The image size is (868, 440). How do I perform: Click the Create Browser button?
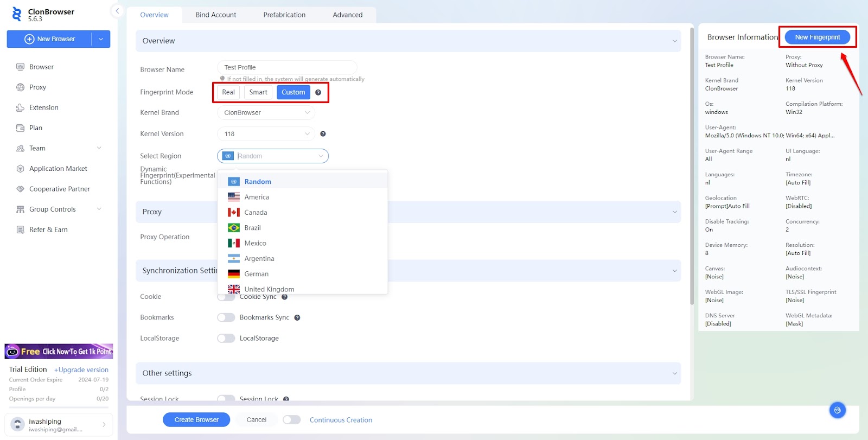pyautogui.click(x=196, y=419)
